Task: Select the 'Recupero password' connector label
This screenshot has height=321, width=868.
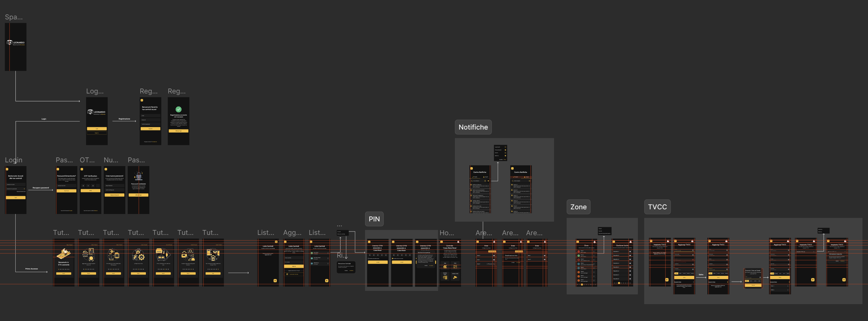Action: click(41, 188)
